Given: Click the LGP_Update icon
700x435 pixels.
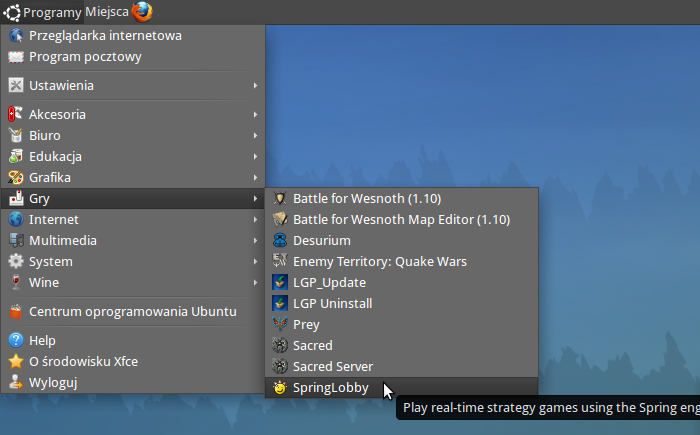Looking at the screenshot, I should (x=280, y=282).
